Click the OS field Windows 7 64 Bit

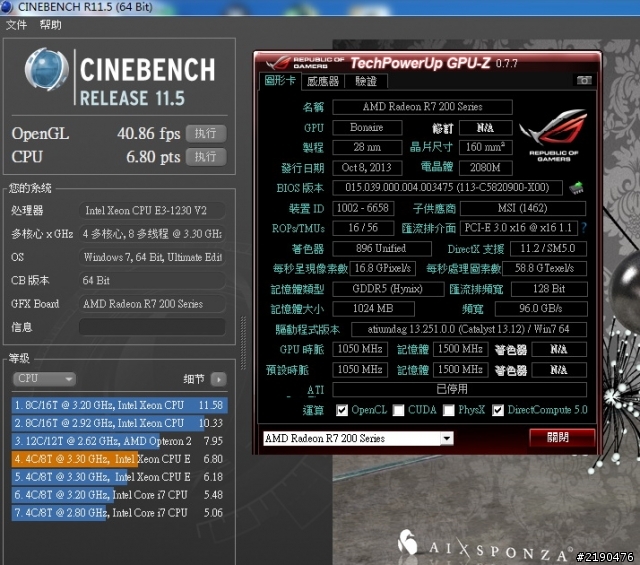click(x=152, y=257)
